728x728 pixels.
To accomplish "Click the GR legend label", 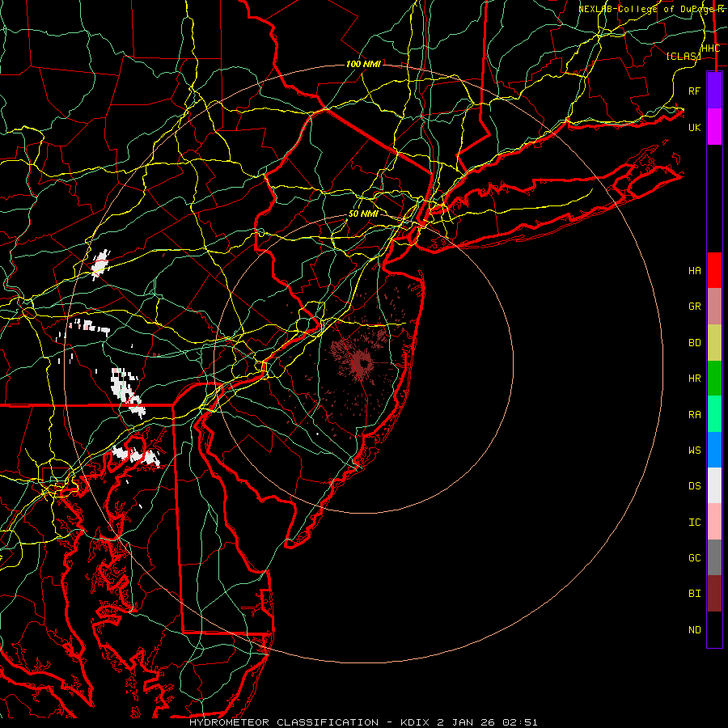I will coord(694,307).
